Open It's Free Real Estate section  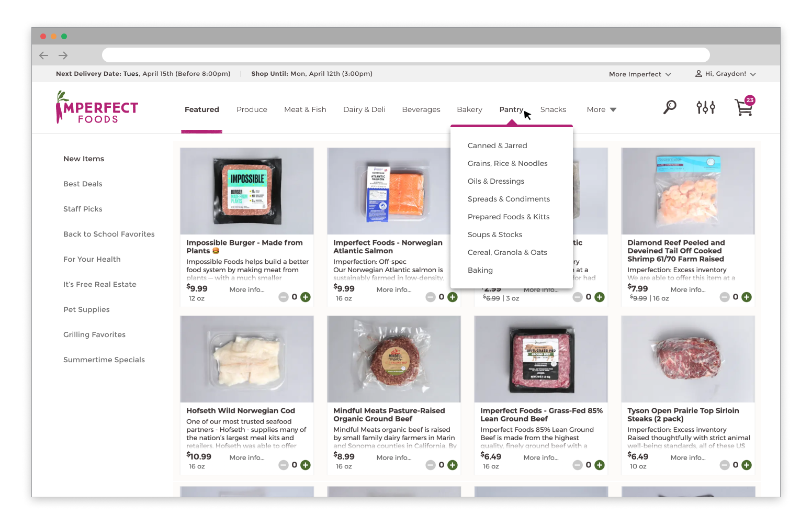(x=100, y=284)
